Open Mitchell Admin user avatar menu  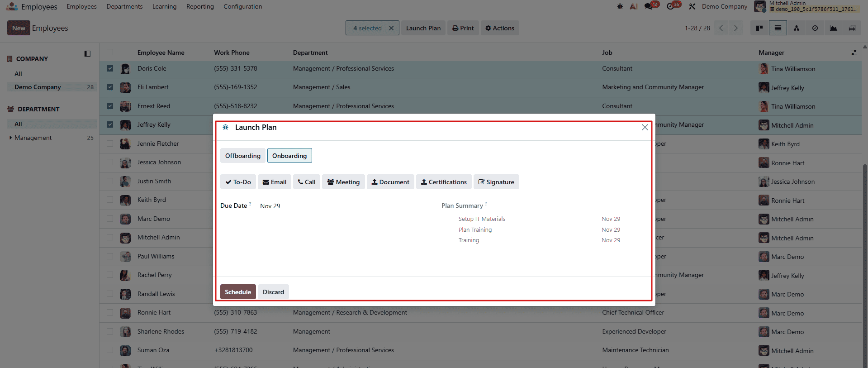point(760,6)
